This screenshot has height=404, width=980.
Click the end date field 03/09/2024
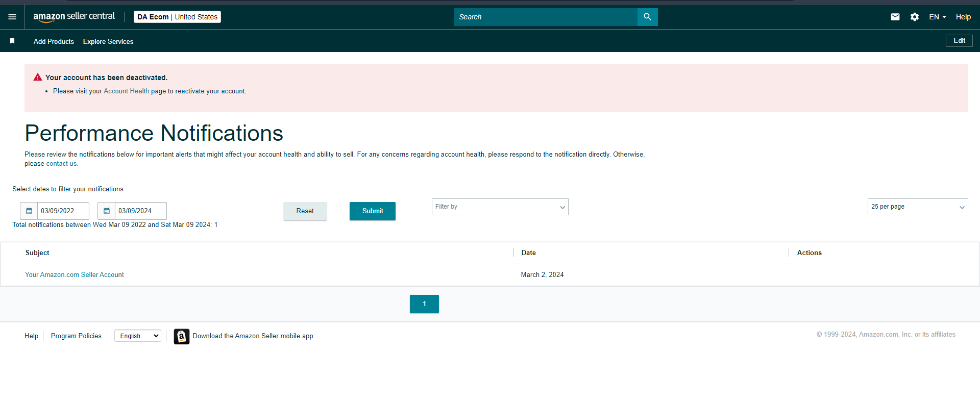click(141, 211)
